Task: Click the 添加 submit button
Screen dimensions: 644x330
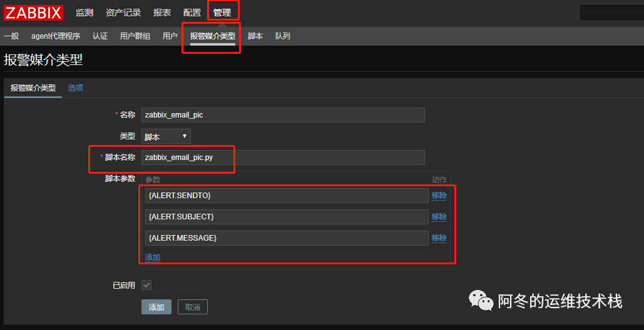Action: [x=156, y=307]
